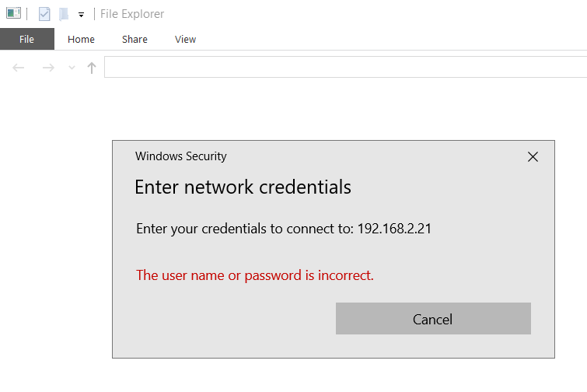Click the File Explorer window title text

pos(132,14)
